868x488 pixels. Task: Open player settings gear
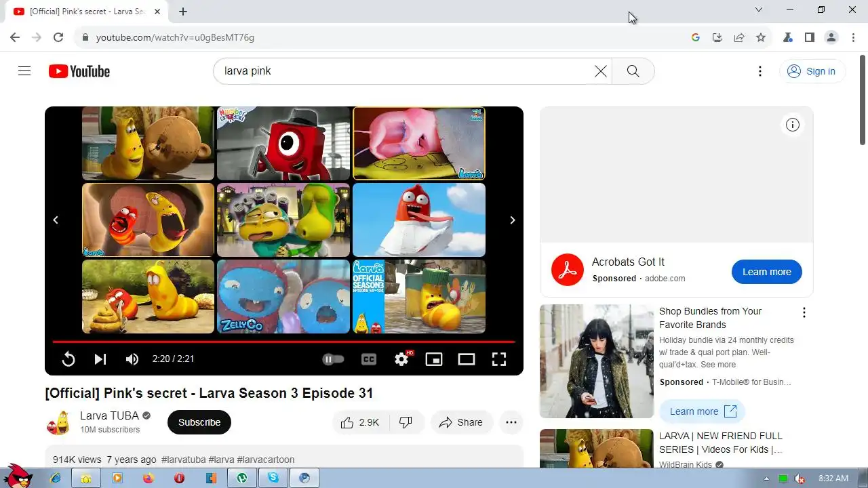point(402,359)
